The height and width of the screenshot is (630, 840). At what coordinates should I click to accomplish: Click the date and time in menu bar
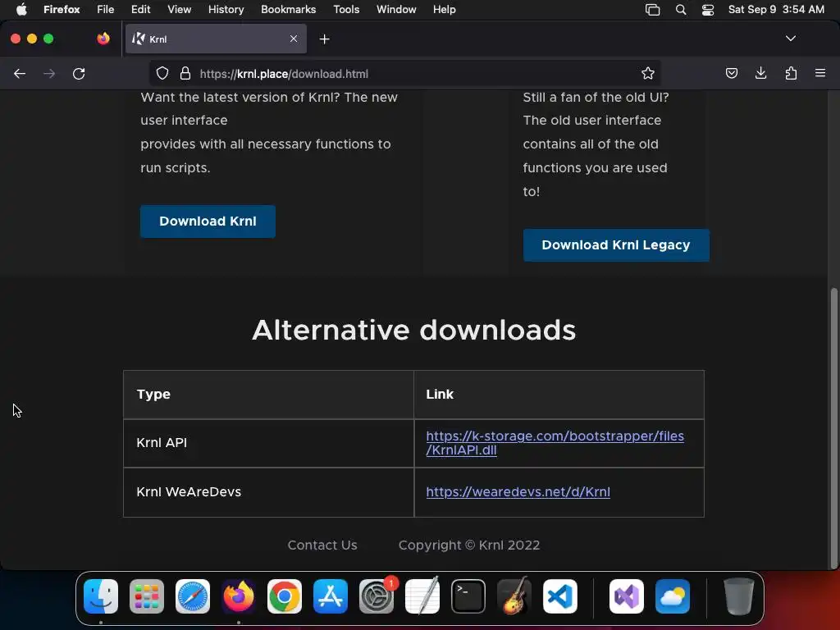pyautogui.click(x=776, y=10)
